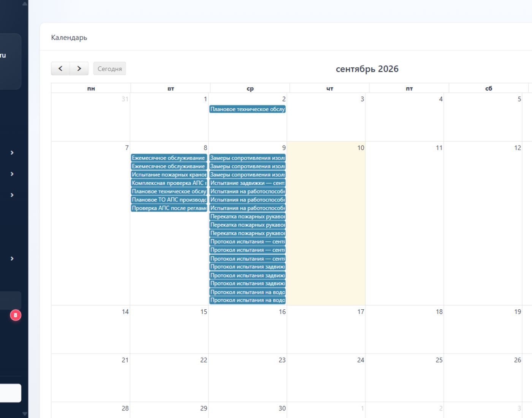
Task: Select day number 25 in the calendar
Action: pyautogui.click(x=439, y=360)
